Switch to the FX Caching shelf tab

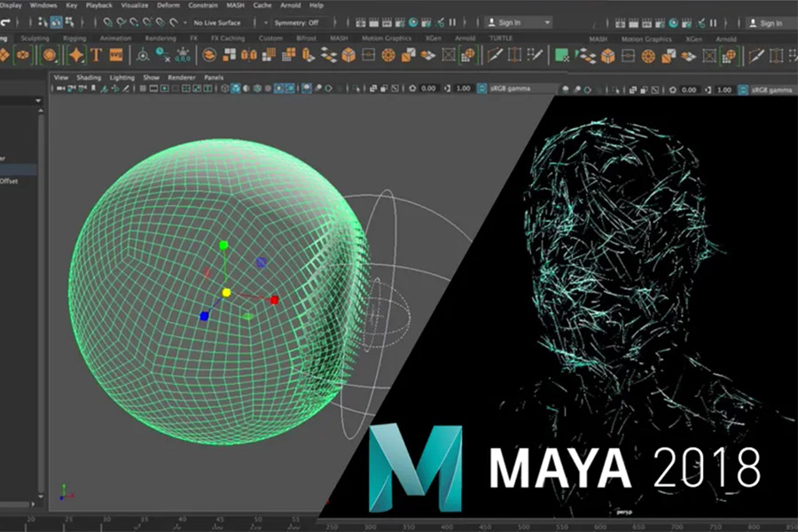point(228,38)
